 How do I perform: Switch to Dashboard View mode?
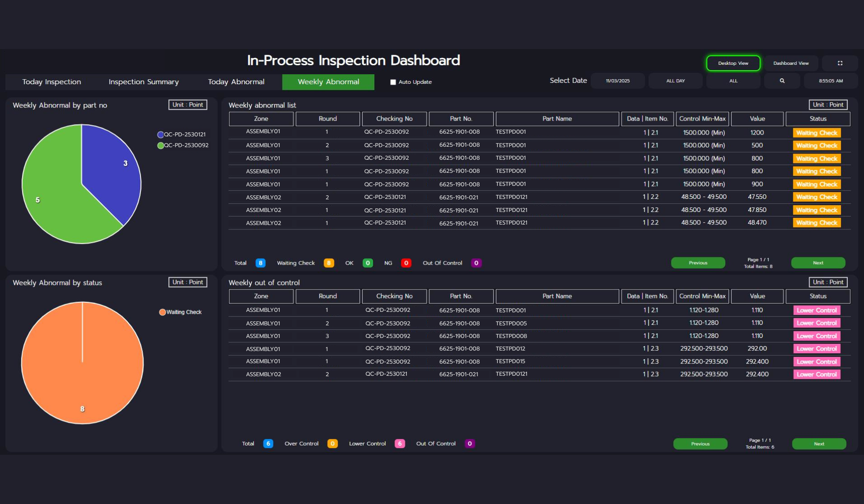[791, 63]
